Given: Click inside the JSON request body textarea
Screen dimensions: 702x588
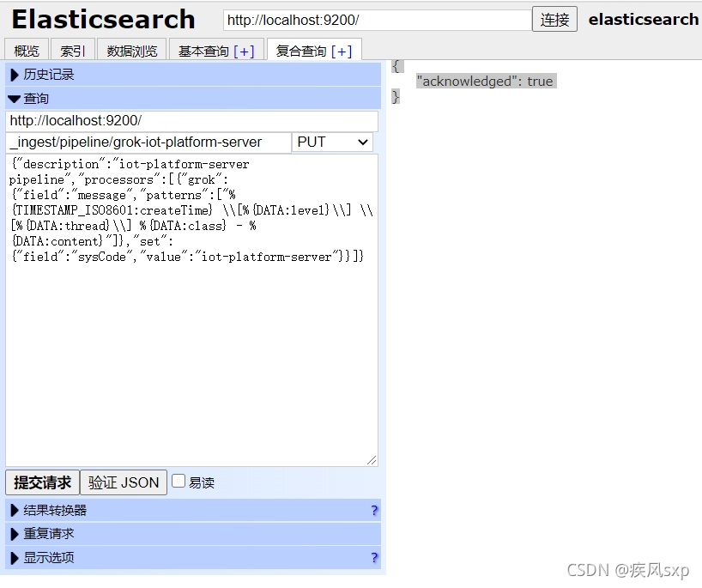Looking at the screenshot, I should pyautogui.click(x=191, y=310).
